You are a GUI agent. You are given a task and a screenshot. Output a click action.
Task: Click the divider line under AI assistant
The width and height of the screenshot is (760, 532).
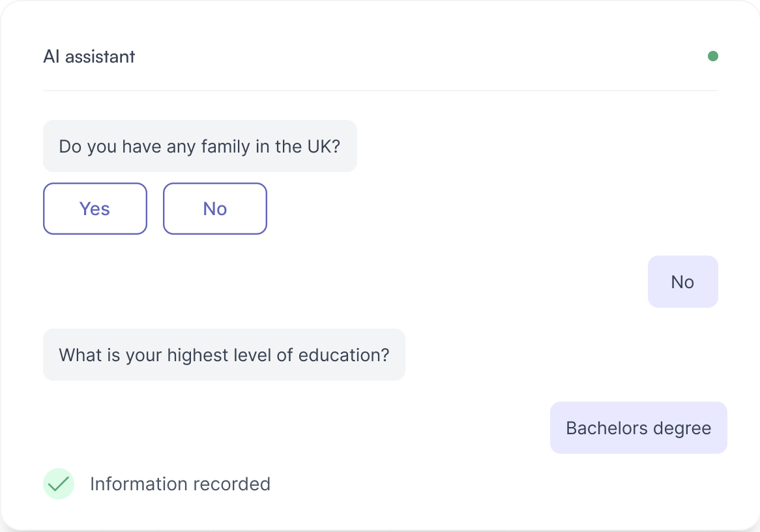380,90
